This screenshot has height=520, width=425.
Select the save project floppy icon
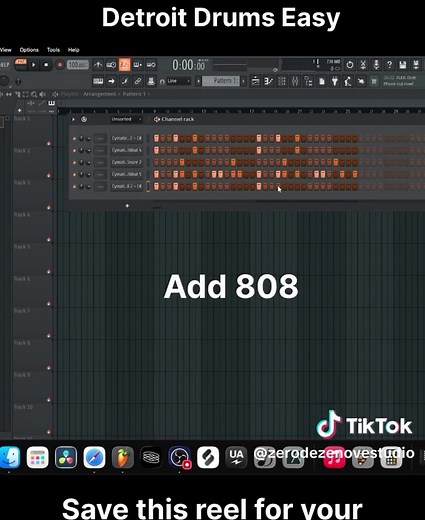point(403,65)
